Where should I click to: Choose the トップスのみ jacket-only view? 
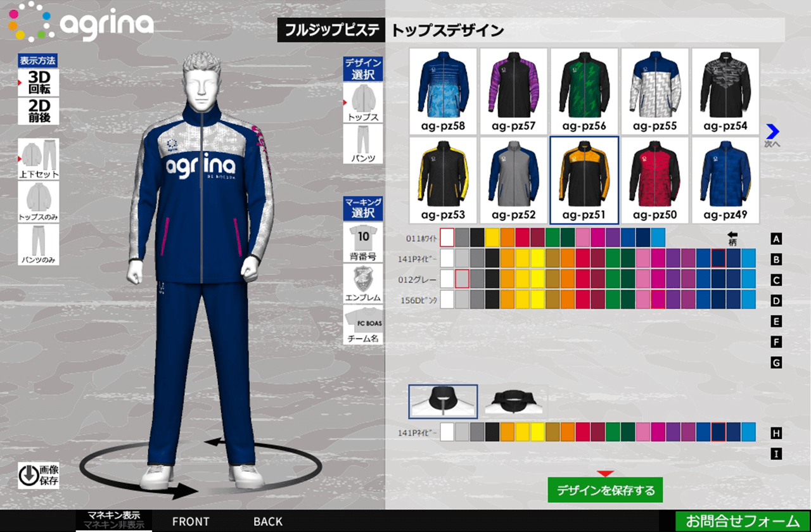pyautogui.click(x=39, y=202)
